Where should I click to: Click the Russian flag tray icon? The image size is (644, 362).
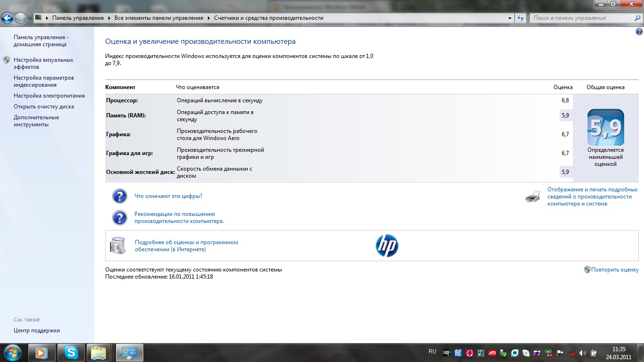[x=537, y=353]
